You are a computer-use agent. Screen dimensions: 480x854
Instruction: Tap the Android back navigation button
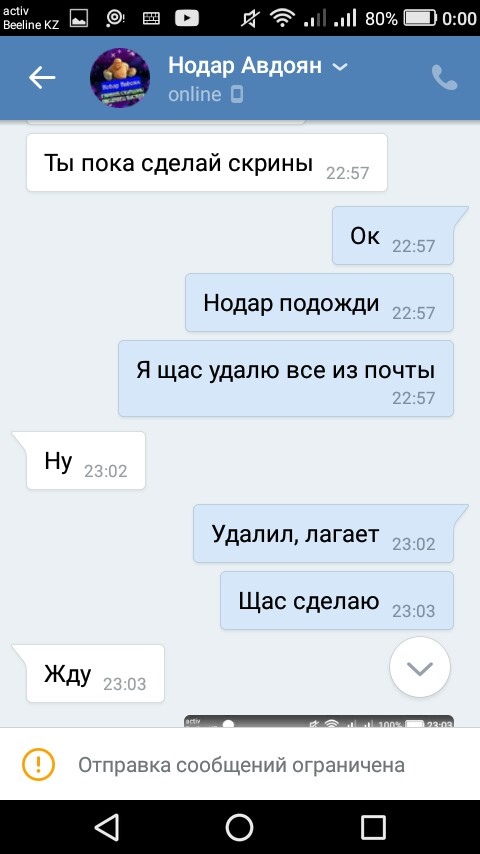click(107, 827)
